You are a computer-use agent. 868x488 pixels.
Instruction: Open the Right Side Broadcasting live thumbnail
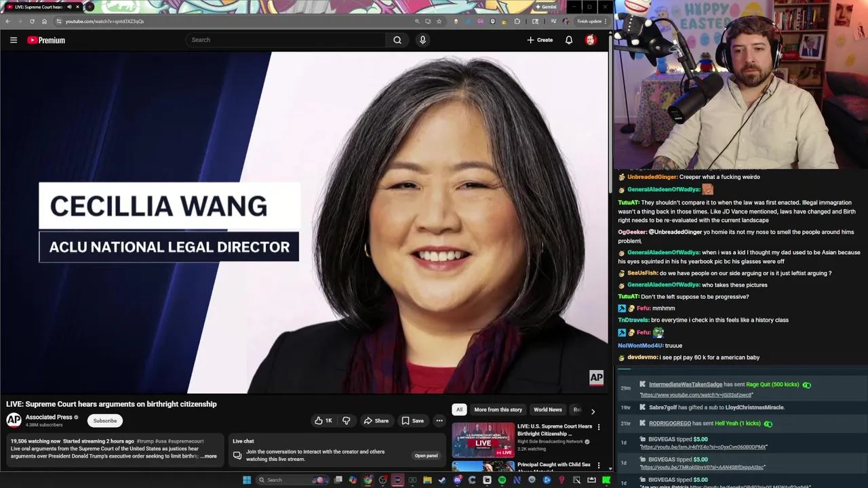[484, 439]
